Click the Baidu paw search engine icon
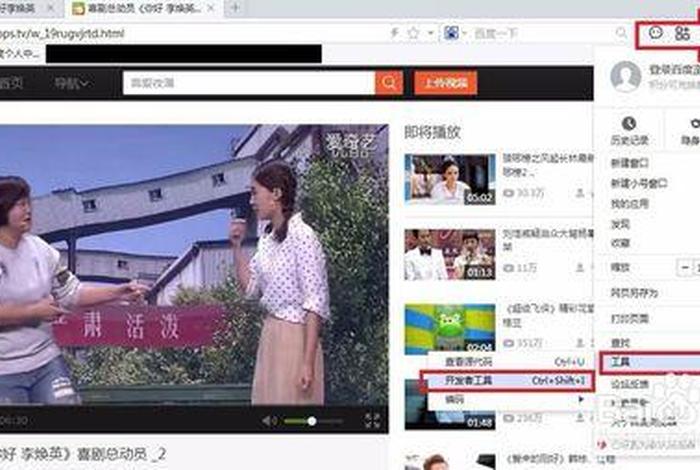This screenshot has width=700, height=470. [x=451, y=33]
